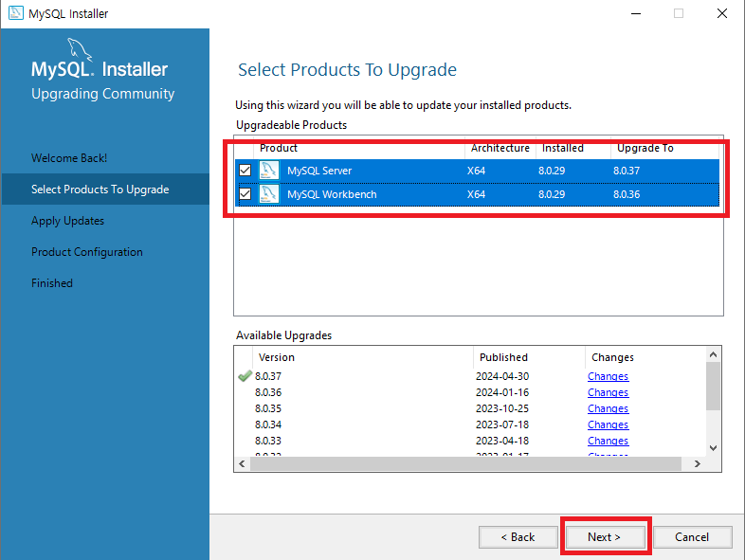Click the Upgrade To column header

pyautogui.click(x=645, y=148)
